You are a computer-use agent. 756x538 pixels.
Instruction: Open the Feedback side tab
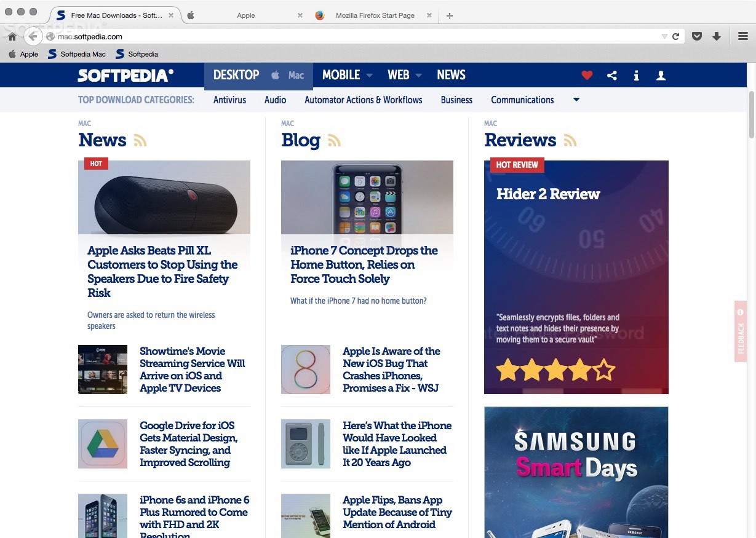(x=741, y=331)
